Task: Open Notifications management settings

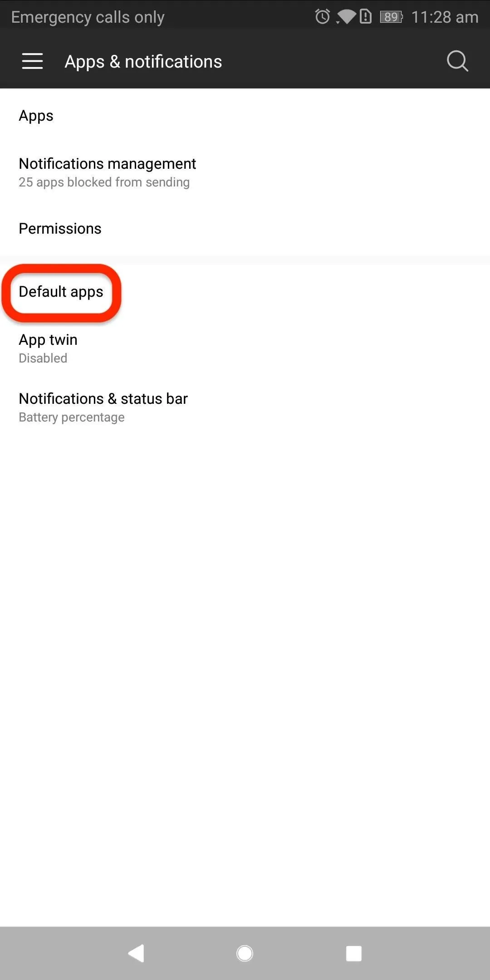Action: tap(245, 172)
